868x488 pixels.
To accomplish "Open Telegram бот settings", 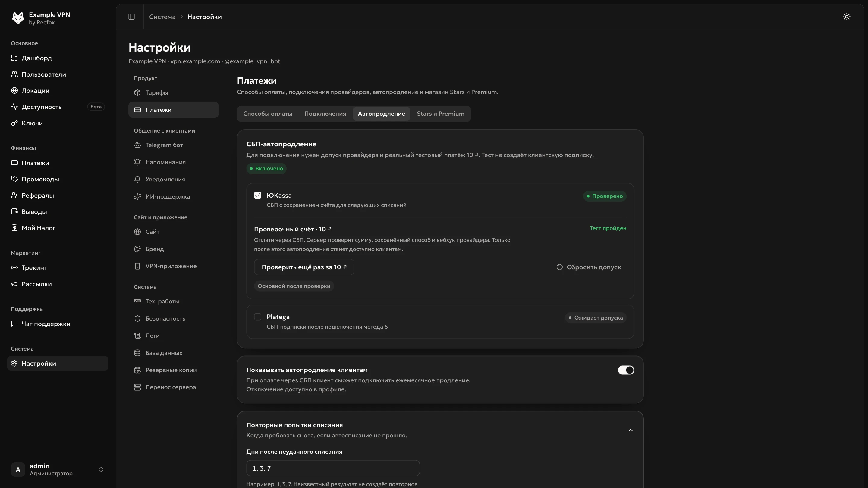I will [x=173, y=145].
